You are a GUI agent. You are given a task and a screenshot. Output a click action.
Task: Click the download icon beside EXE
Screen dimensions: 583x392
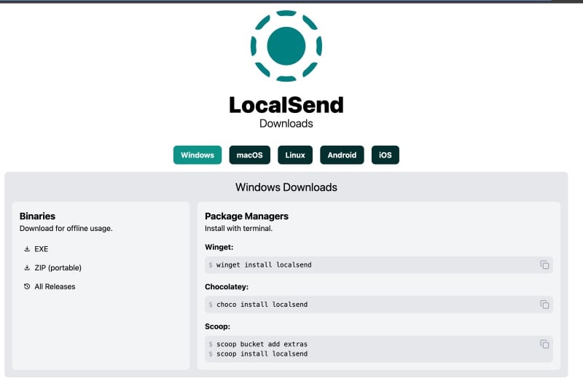[x=27, y=248]
